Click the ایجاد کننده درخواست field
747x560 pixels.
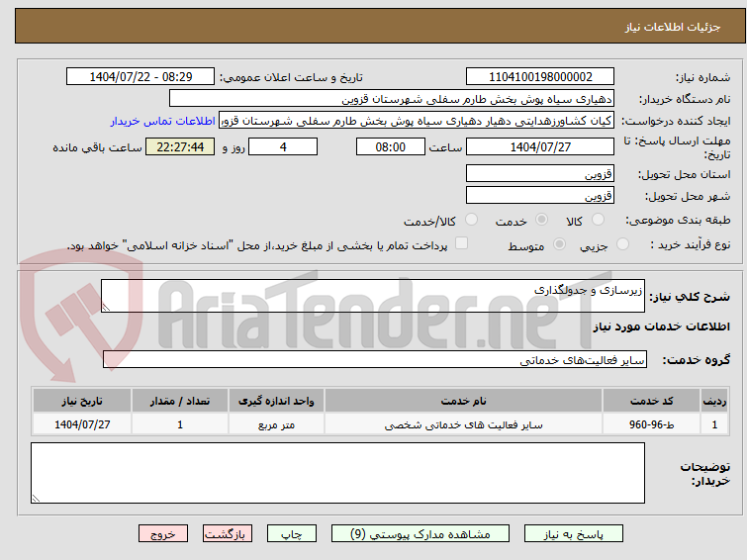417,121
